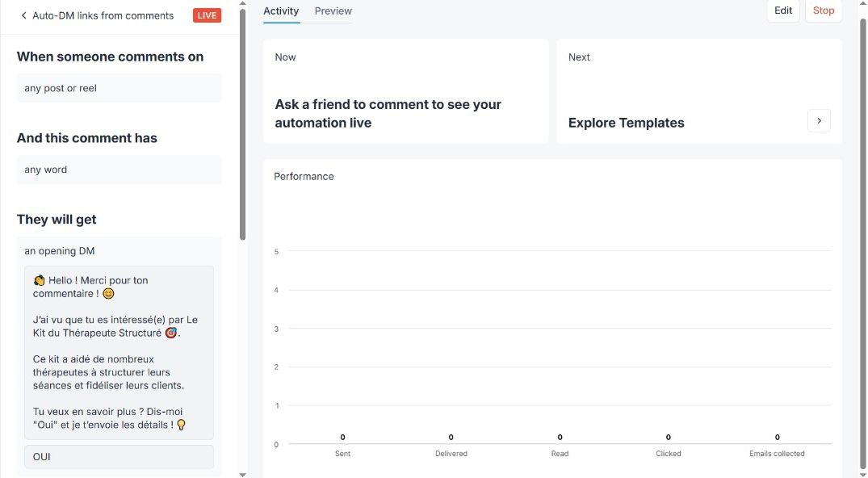The width and height of the screenshot is (868, 478).
Task: Click the 'Ask a friend to comment' card
Action: 405,91
